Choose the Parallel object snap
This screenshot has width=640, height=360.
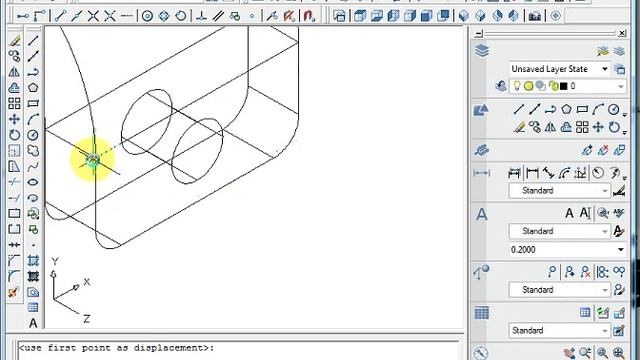pos(218,16)
